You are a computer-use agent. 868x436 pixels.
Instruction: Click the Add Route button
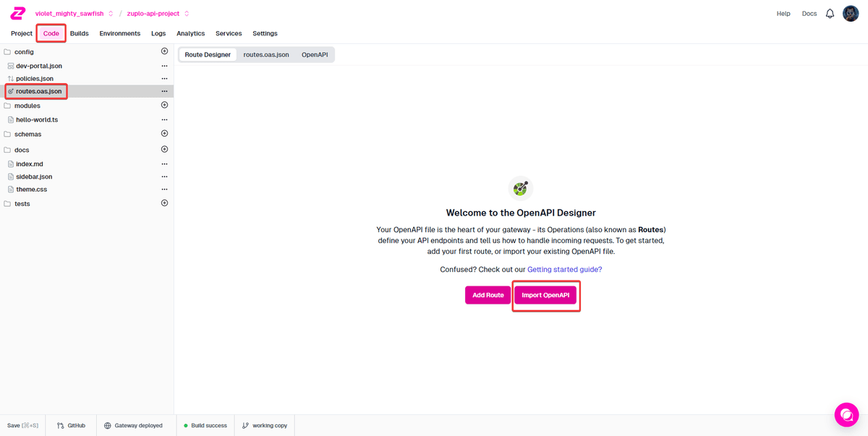tap(488, 295)
